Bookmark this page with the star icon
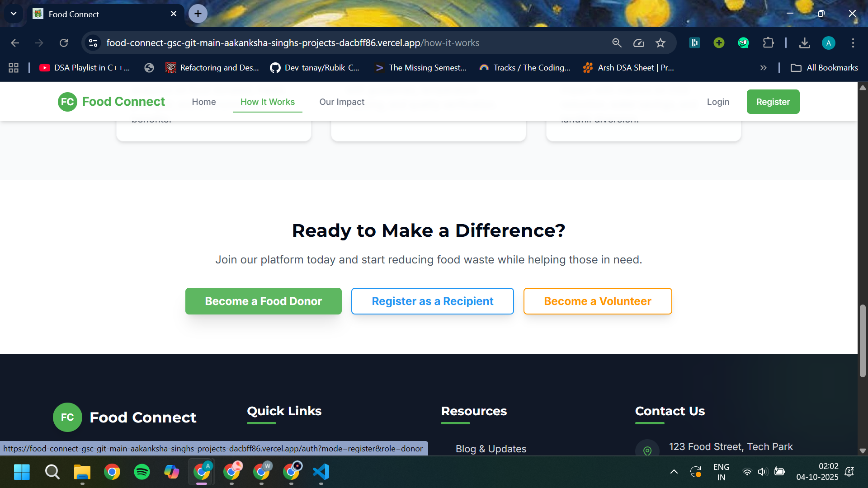Image resolution: width=868 pixels, height=488 pixels. [660, 43]
